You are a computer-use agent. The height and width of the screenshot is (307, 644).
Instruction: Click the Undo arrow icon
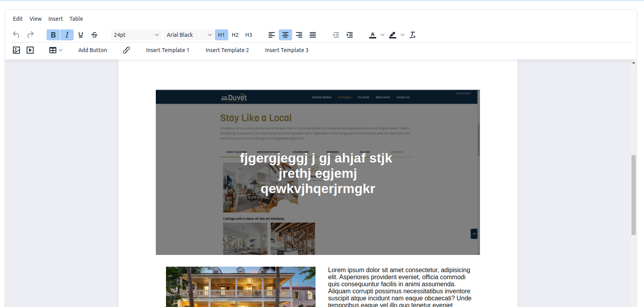pos(16,35)
